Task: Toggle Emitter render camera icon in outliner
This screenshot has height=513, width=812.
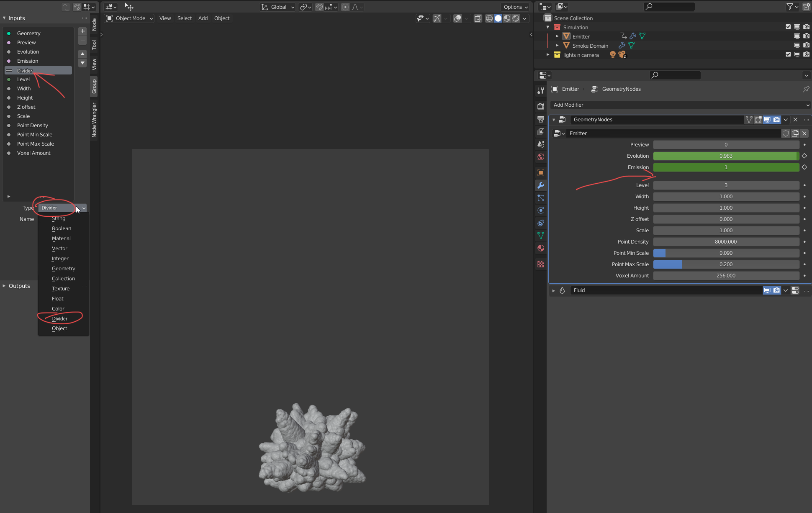Action: 806,36
